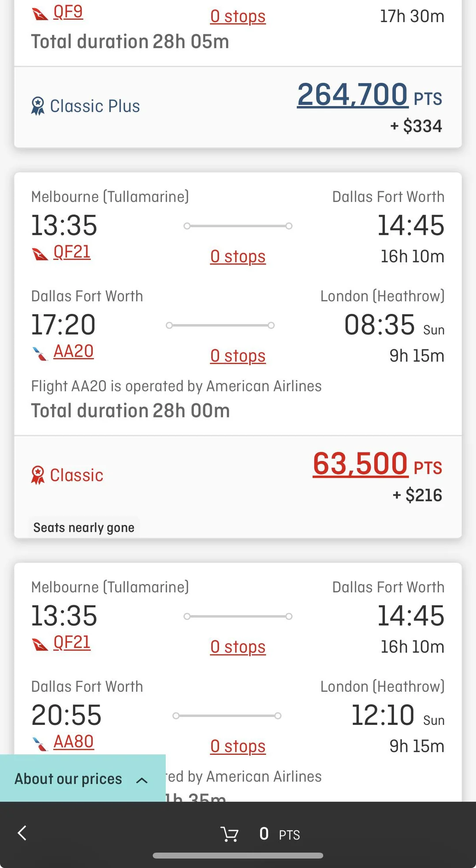This screenshot has height=868, width=476.
Task: Tap the Qantas logo beside QF9
Action: [x=40, y=15]
